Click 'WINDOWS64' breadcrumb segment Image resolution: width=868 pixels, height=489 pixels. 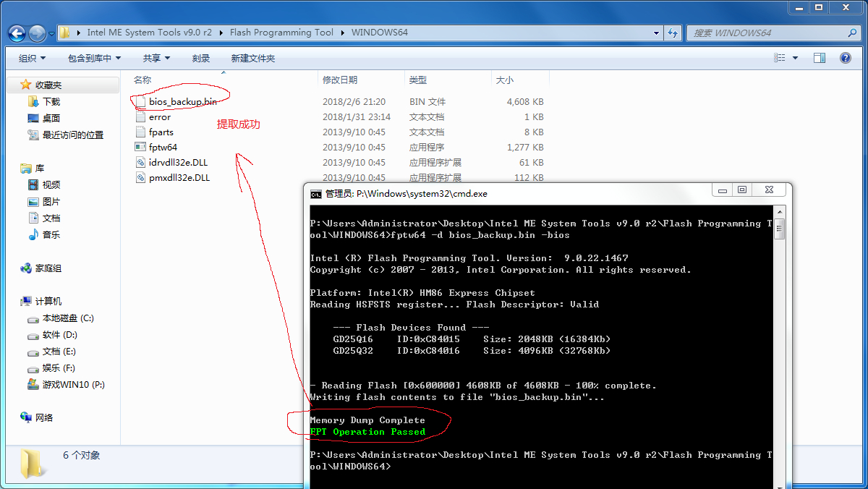pos(380,33)
